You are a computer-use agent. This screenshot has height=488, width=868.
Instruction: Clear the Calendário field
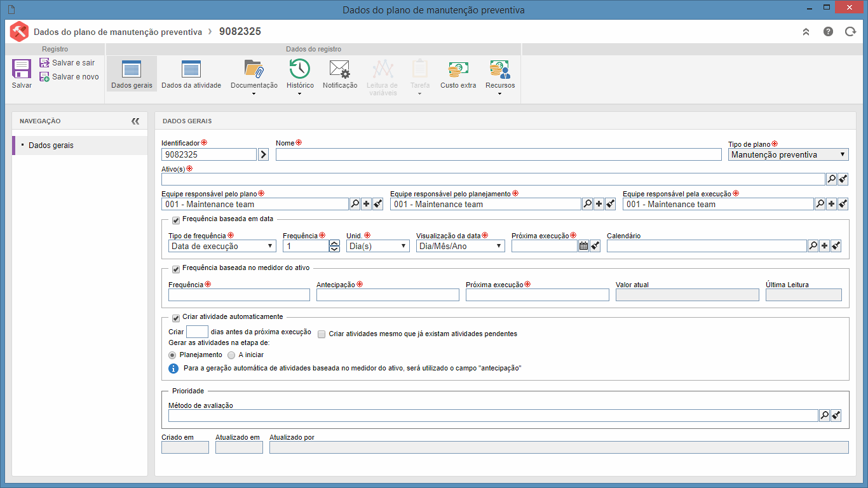point(836,246)
